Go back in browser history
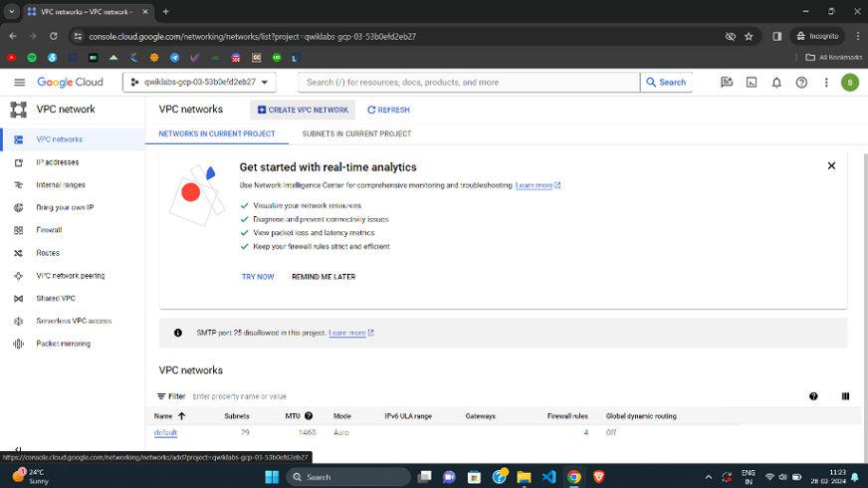The width and height of the screenshot is (868, 488). coord(13,36)
